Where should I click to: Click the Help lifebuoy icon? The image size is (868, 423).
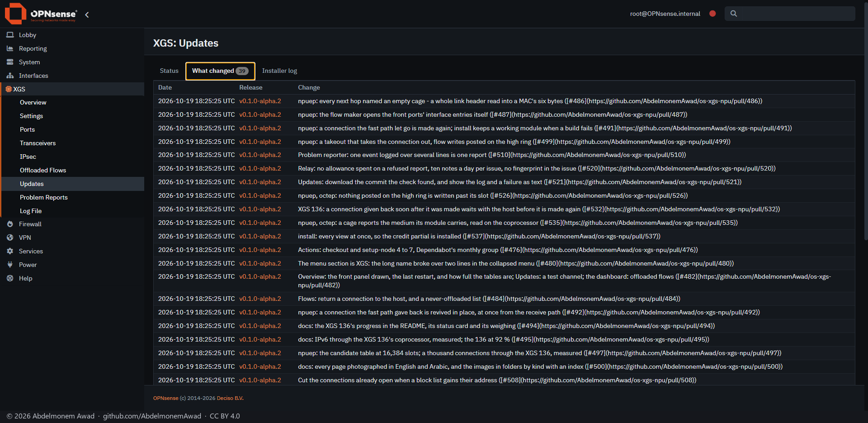pos(10,278)
